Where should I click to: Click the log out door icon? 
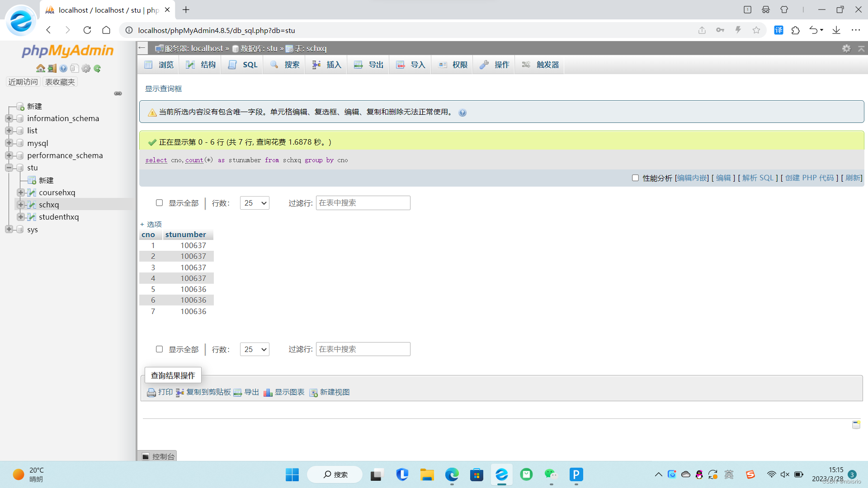pyautogui.click(x=52, y=68)
